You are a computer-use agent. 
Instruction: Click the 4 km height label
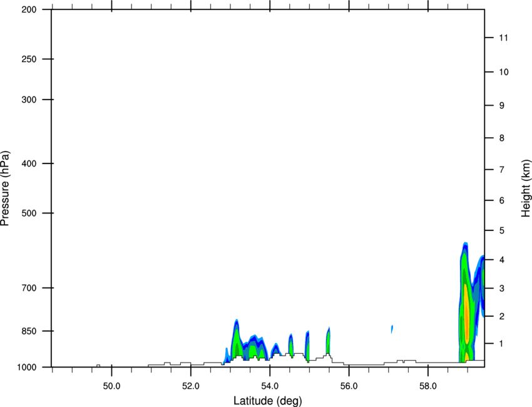pos(502,260)
